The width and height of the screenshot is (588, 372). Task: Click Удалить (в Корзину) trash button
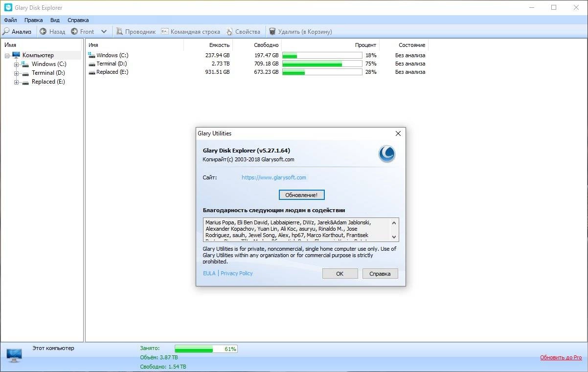tap(300, 31)
